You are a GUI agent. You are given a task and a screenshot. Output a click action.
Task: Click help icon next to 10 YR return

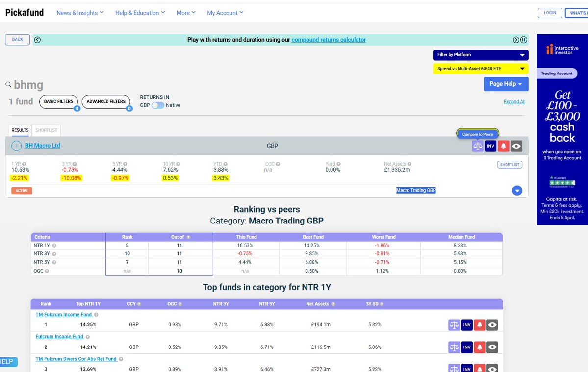tap(178, 164)
